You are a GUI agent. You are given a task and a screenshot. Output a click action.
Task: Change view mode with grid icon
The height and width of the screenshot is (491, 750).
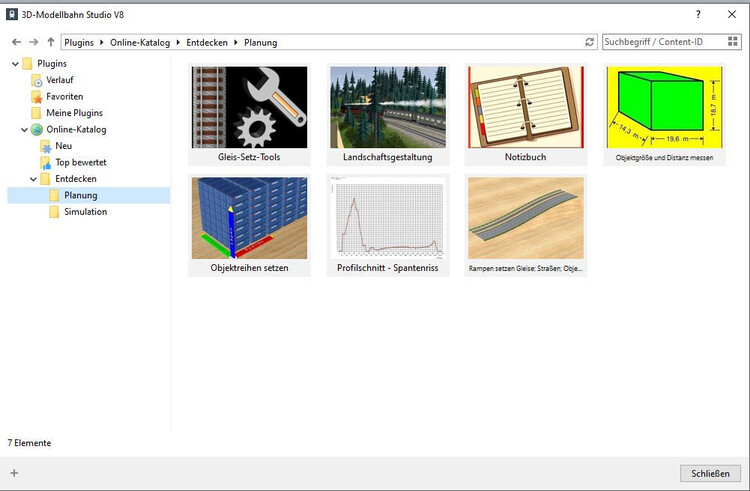pos(733,42)
